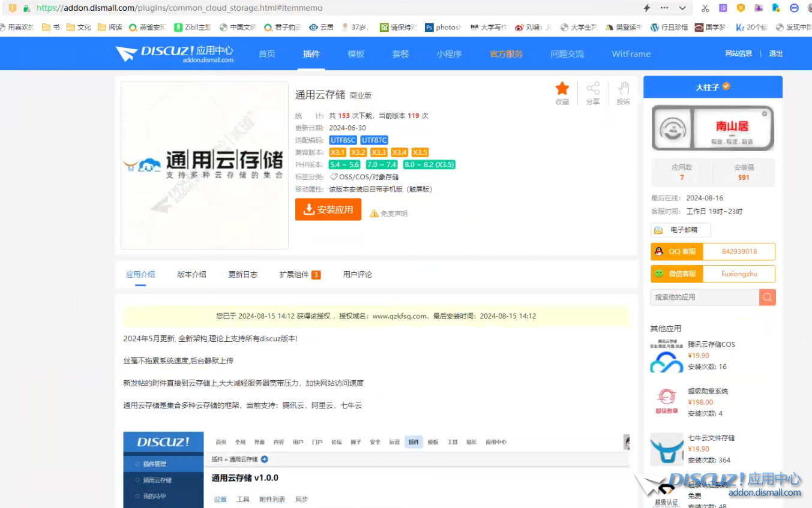Viewport: 812px width, 508px height.
Task: Click the WeChat ID liuxiongzhu
Action: click(x=739, y=273)
